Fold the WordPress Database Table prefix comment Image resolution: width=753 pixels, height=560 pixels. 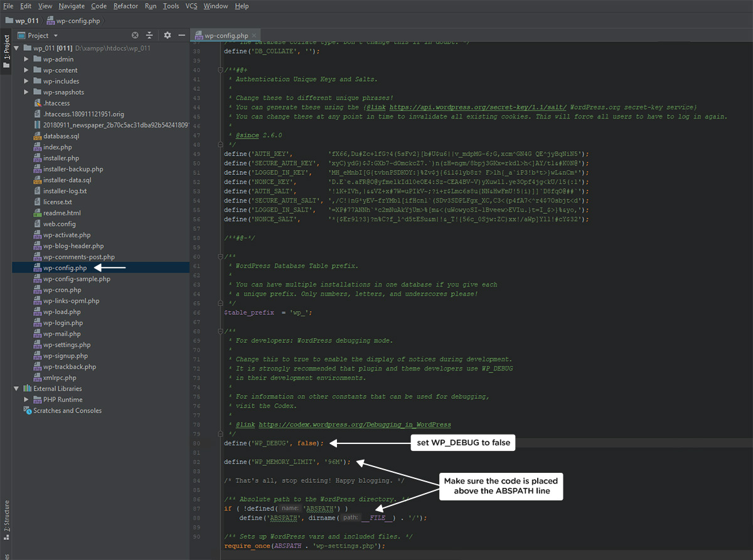[222, 257]
